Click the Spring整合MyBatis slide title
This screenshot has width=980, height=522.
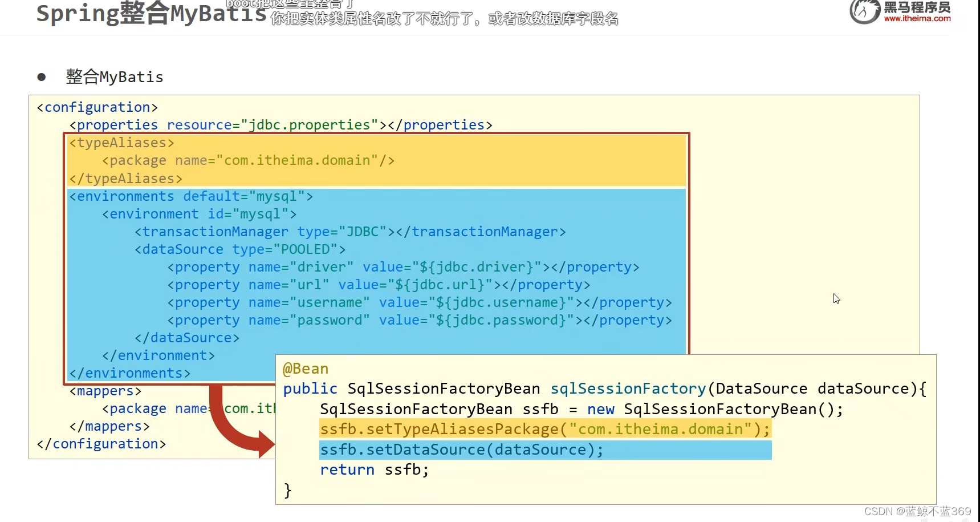152,14
